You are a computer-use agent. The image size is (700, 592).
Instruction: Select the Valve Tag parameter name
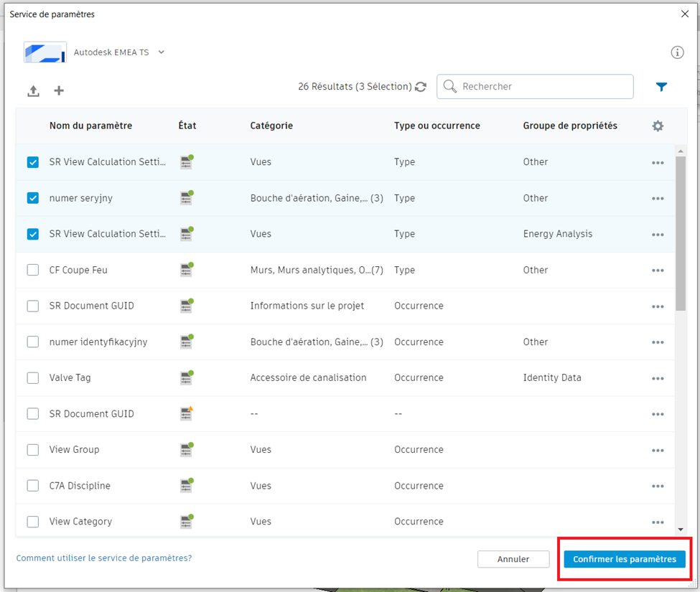pyautogui.click(x=70, y=377)
